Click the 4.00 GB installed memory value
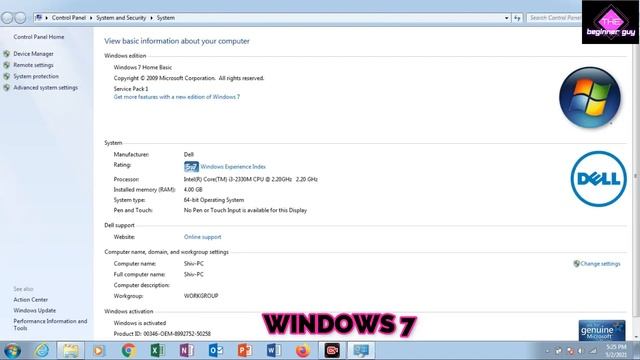The height and width of the screenshot is (360, 640). click(x=193, y=190)
